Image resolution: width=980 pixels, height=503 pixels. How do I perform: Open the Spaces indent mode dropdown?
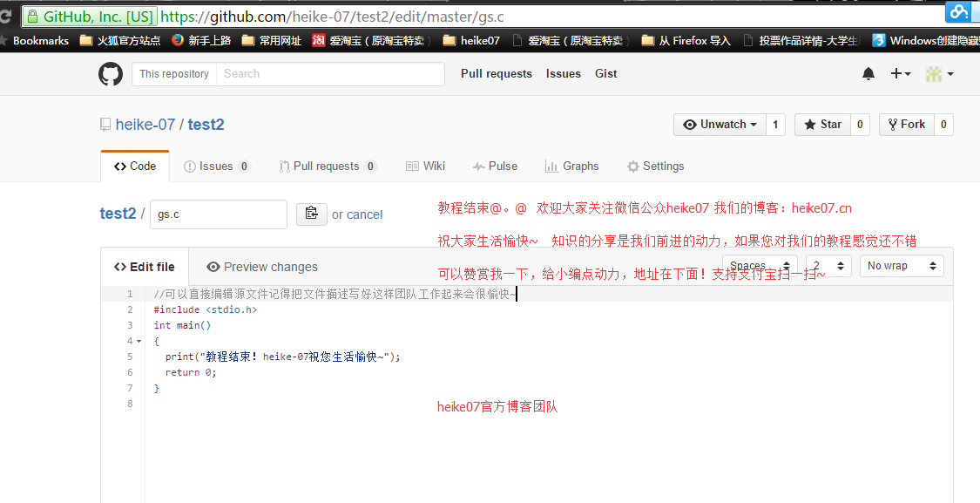(x=760, y=266)
